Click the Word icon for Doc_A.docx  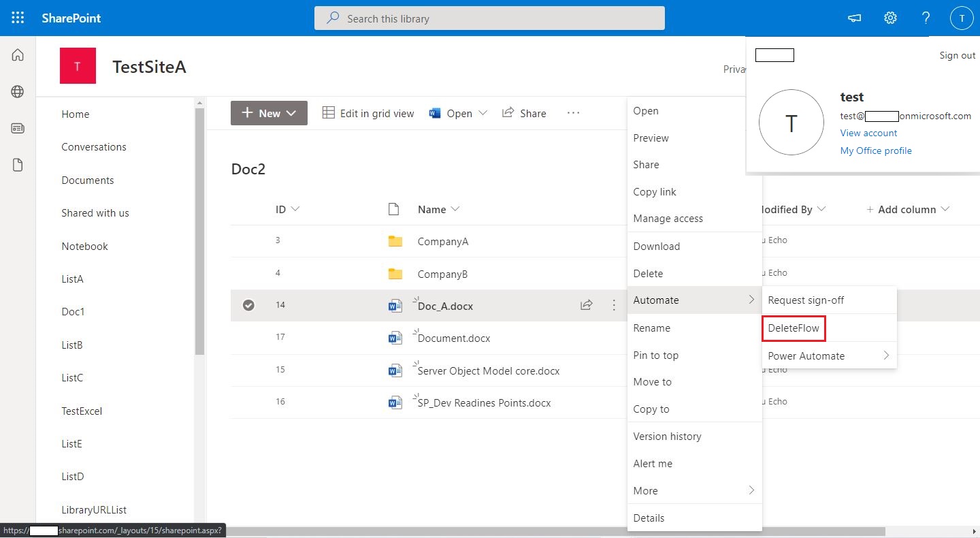tap(395, 306)
